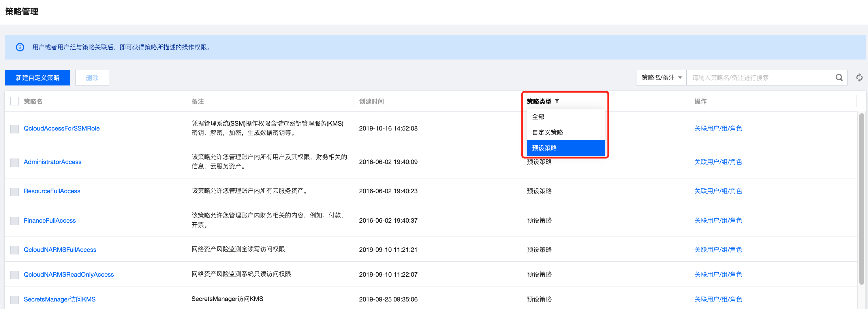This screenshot has height=309, width=868.
Task: Open SecretsManager访问KMS policy link
Action: click(x=60, y=299)
